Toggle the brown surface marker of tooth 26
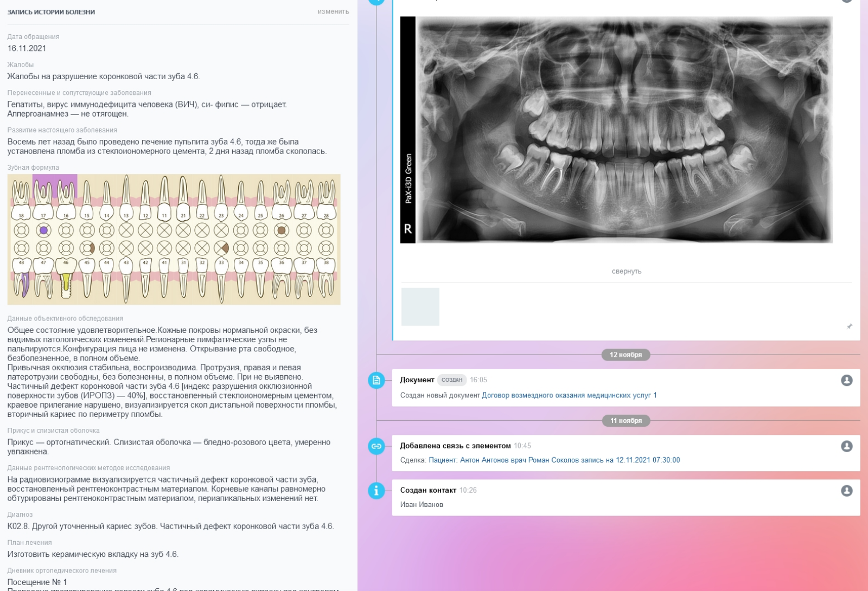This screenshot has height=591, width=868. (281, 230)
